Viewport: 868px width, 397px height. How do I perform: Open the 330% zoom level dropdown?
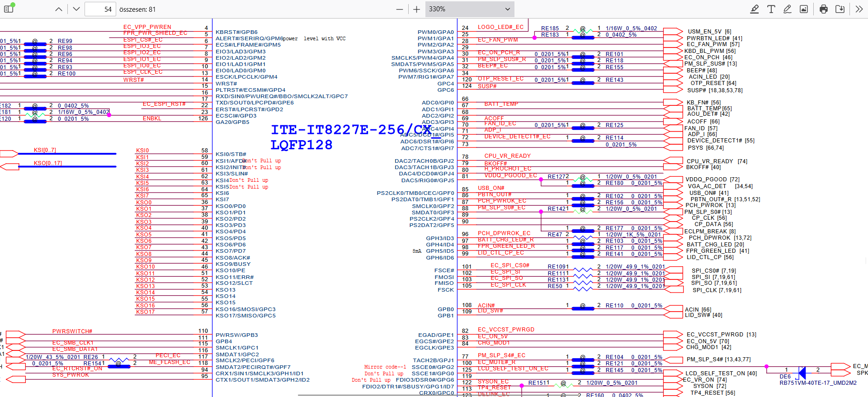469,9
